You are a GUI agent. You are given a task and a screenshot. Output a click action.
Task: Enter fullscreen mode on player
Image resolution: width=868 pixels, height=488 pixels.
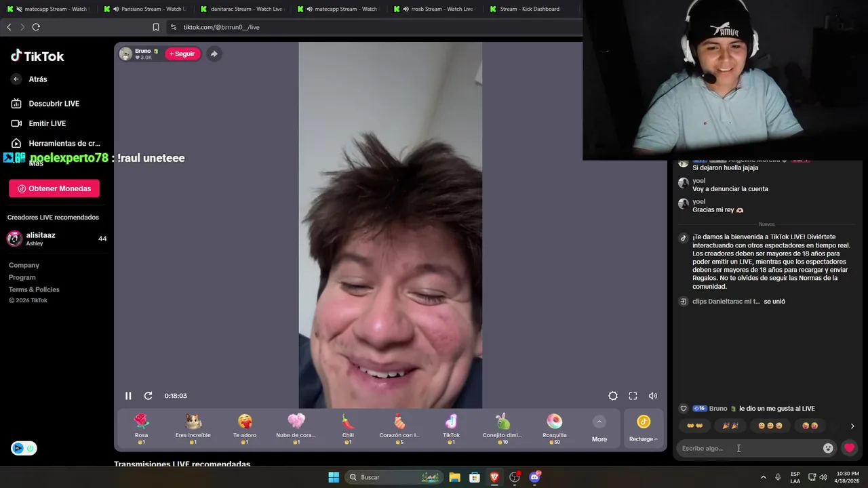click(633, 396)
